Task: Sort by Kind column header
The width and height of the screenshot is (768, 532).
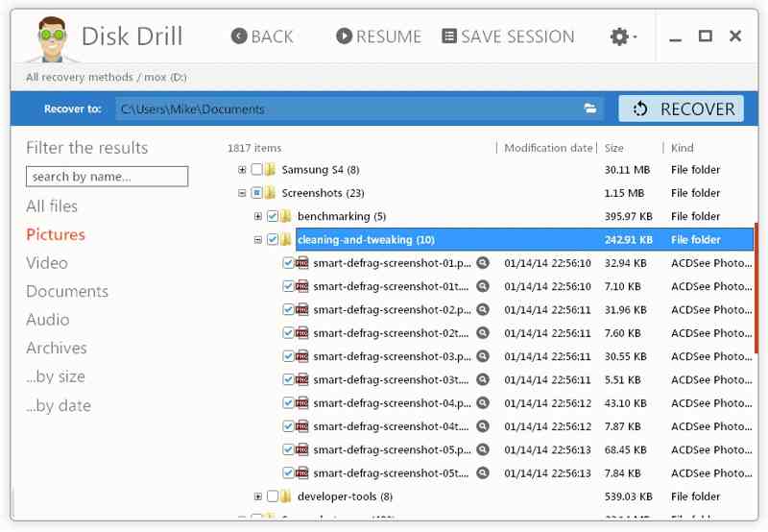Action: [x=683, y=148]
